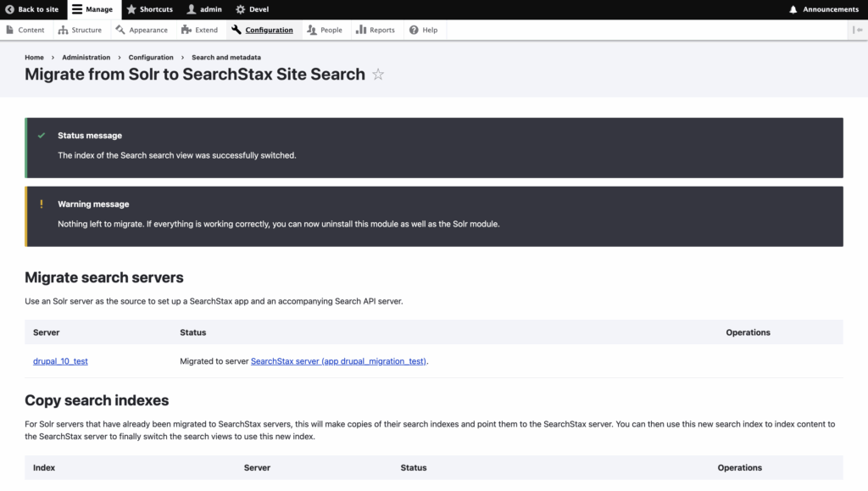
Task: Open the Shortcuts star menu
Action: pos(149,9)
